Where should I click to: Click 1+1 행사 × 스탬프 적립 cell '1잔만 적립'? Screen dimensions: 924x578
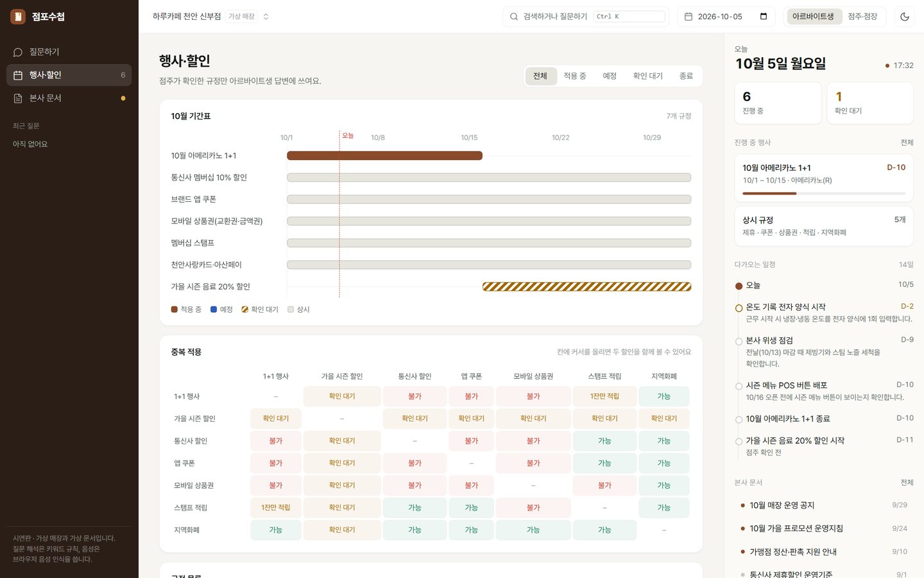click(604, 396)
